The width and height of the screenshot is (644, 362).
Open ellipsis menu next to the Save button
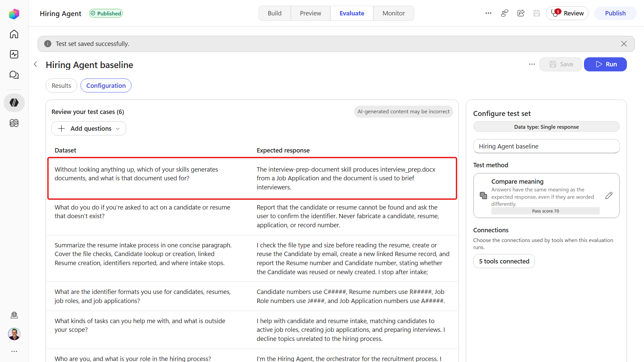pos(532,64)
